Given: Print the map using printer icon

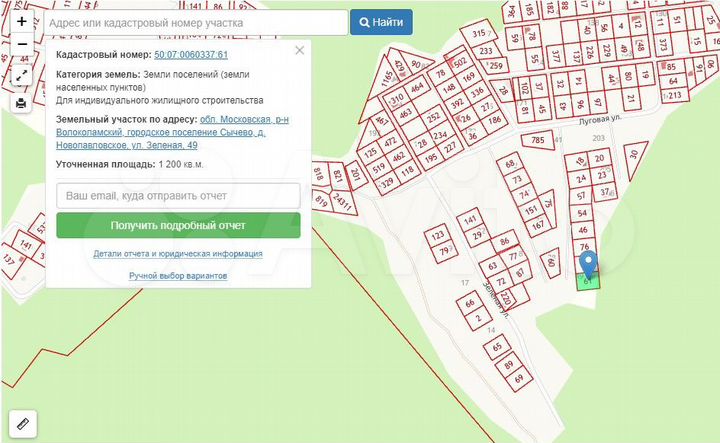Looking at the screenshot, I should point(22,103).
